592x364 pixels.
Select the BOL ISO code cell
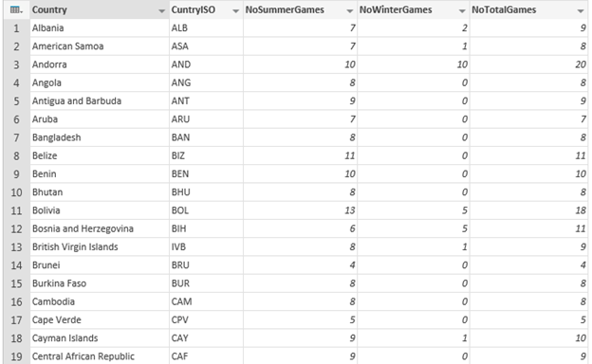pos(206,210)
